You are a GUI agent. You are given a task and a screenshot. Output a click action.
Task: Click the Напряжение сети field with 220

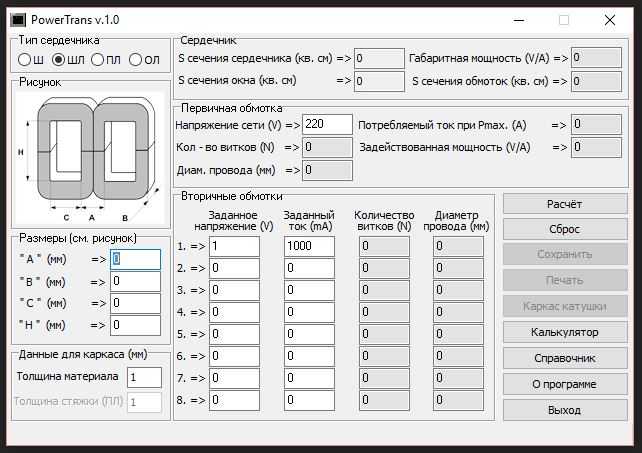327,124
